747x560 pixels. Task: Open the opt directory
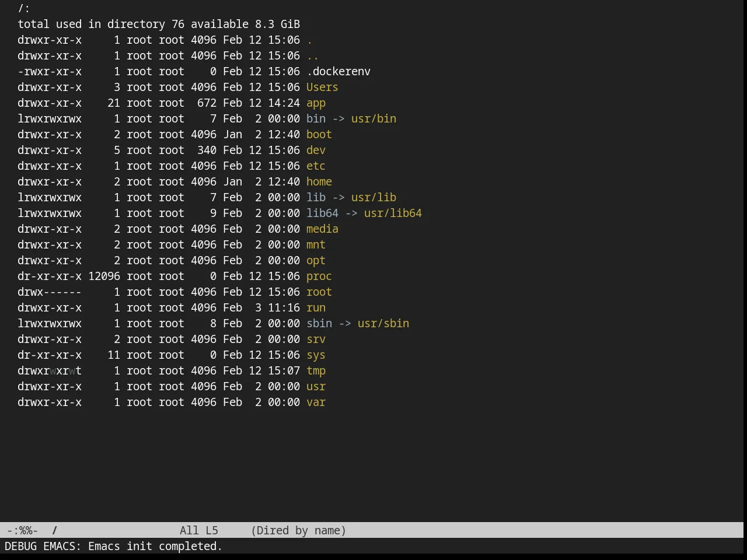pyautogui.click(x=316, y=260)
